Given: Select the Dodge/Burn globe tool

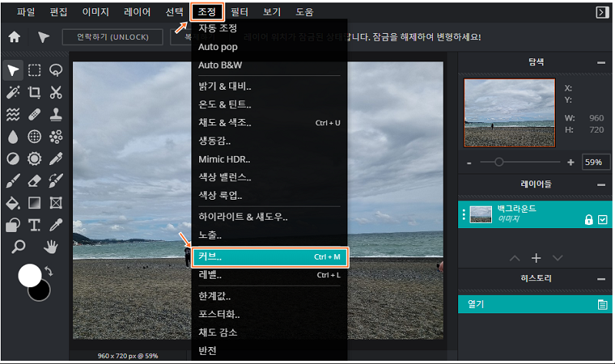Looking at the screenshot, I should pos(35,137).
